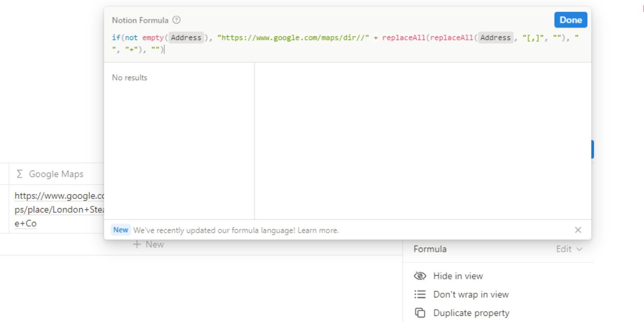This screenshot has width=644, height=322.
Task: Click the wrap lines icon
Action: coord(420,294)
